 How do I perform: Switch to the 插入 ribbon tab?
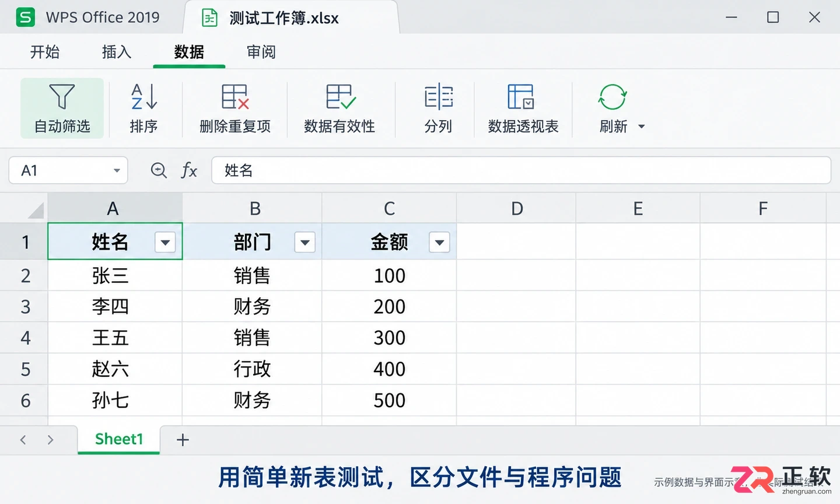click(117, 52)
